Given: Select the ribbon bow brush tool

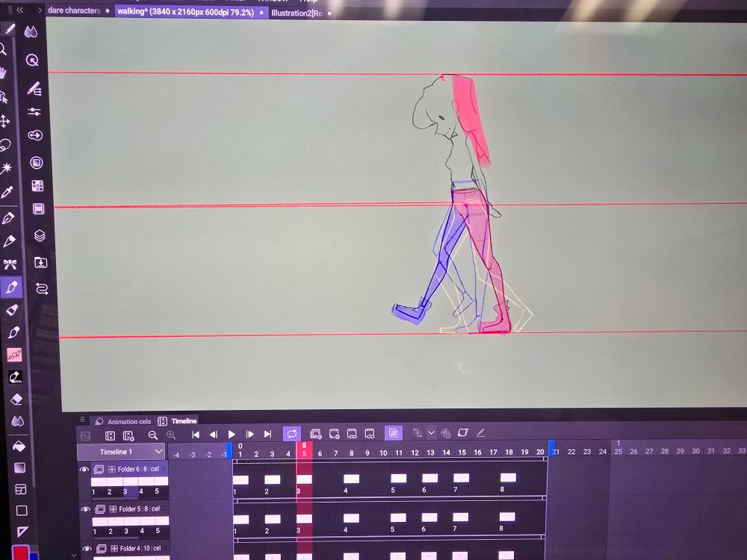Looking at the screenshot, I should pos(10,264).
